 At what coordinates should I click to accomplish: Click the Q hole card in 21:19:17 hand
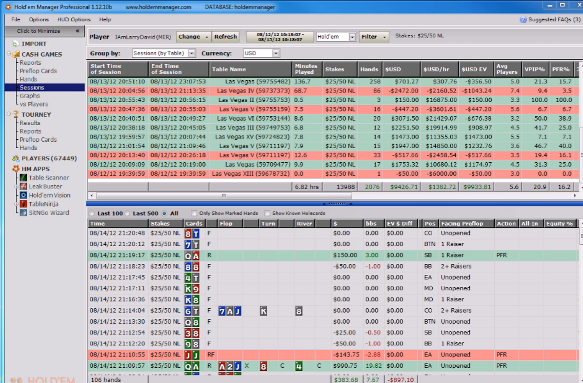188,256
